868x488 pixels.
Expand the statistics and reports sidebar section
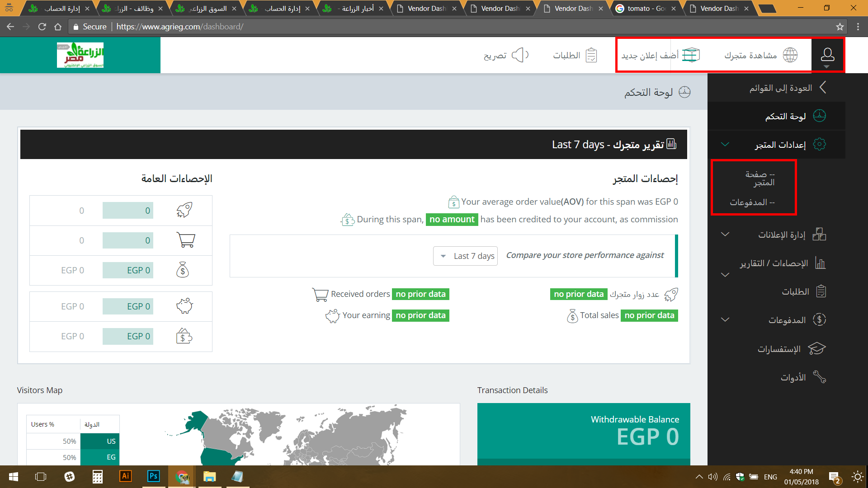(725, 275)
